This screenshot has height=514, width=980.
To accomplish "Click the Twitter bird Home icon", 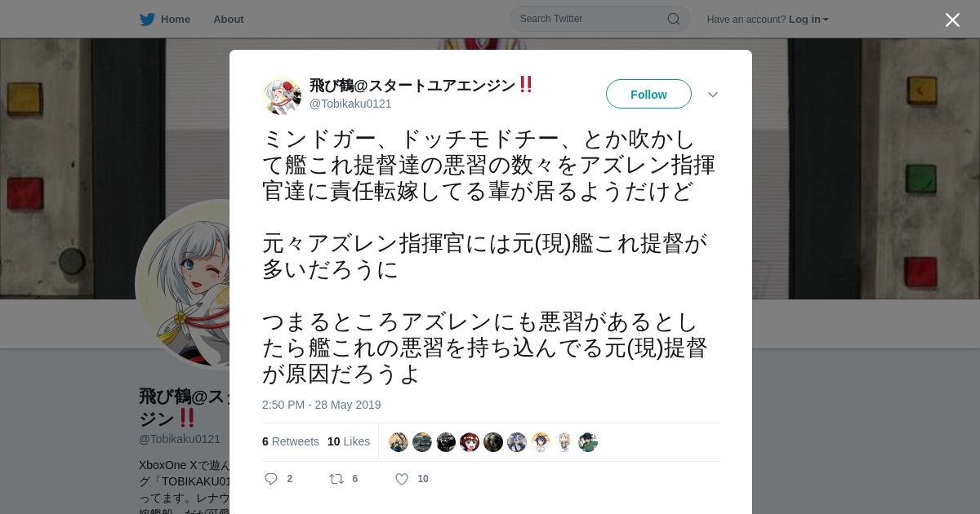I will pyautogui.click(x=147, y=20).
